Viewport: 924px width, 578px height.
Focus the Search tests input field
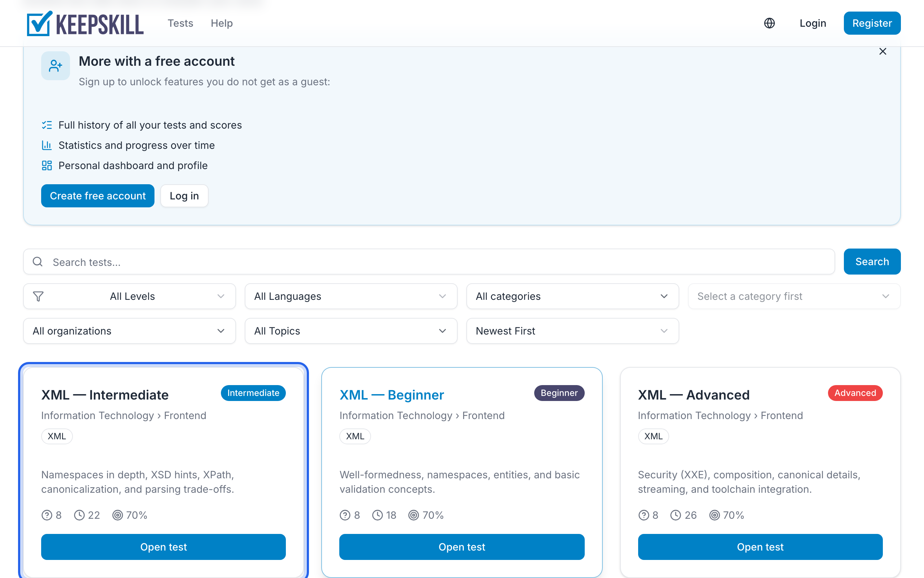pos(429,262)
